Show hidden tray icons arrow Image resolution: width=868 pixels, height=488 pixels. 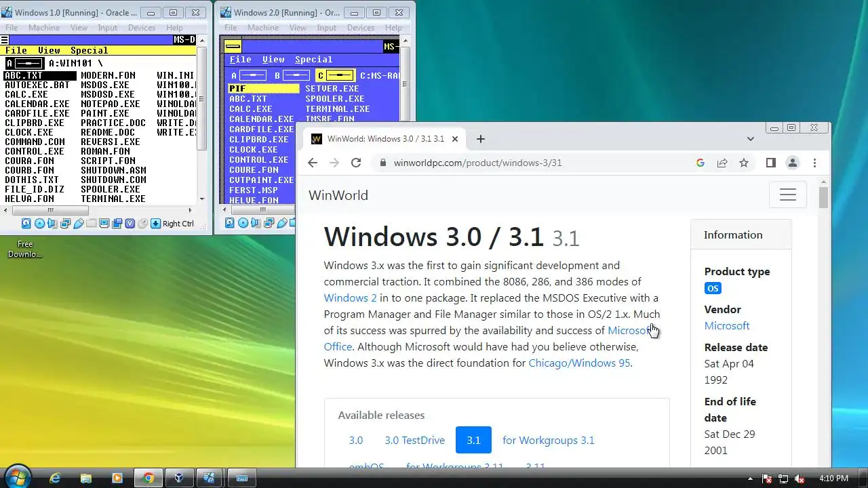(x=751, y=478)
